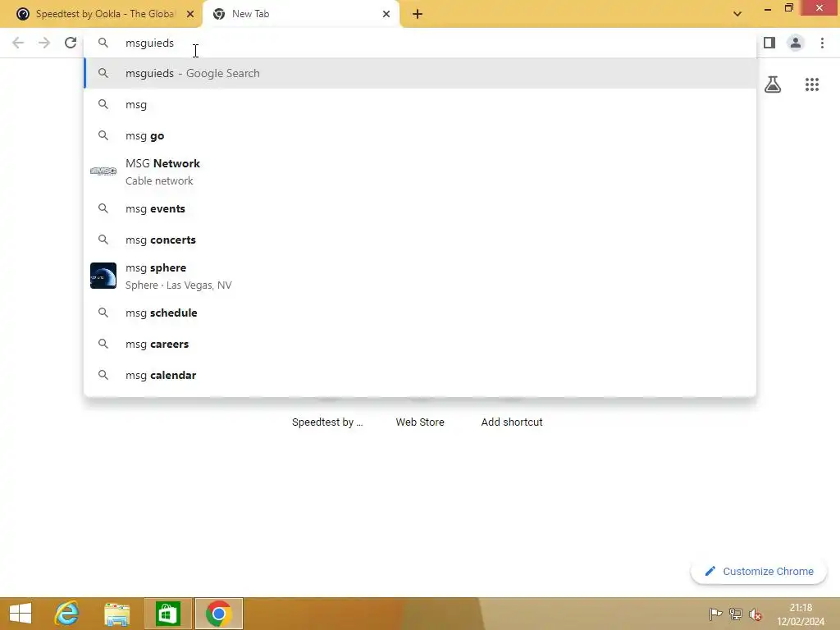Open Chrome's three-dot menu

point(822,43)
